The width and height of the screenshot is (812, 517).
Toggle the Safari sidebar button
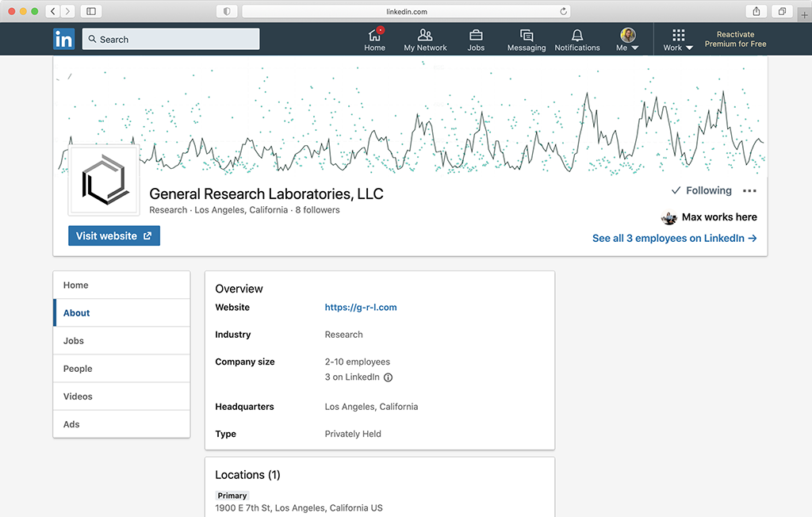(x=91, y=11)
